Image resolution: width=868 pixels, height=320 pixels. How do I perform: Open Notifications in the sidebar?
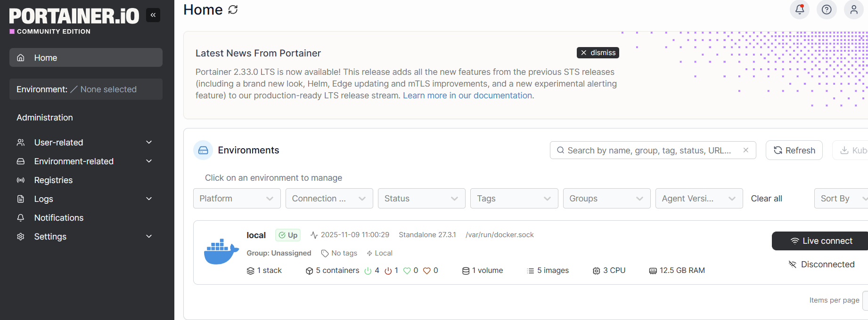86,217
